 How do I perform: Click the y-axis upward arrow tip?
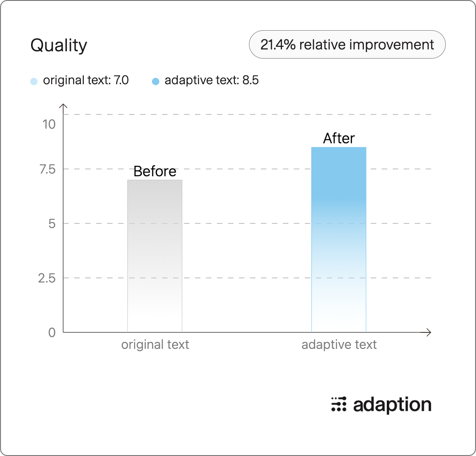coord(63,105)
